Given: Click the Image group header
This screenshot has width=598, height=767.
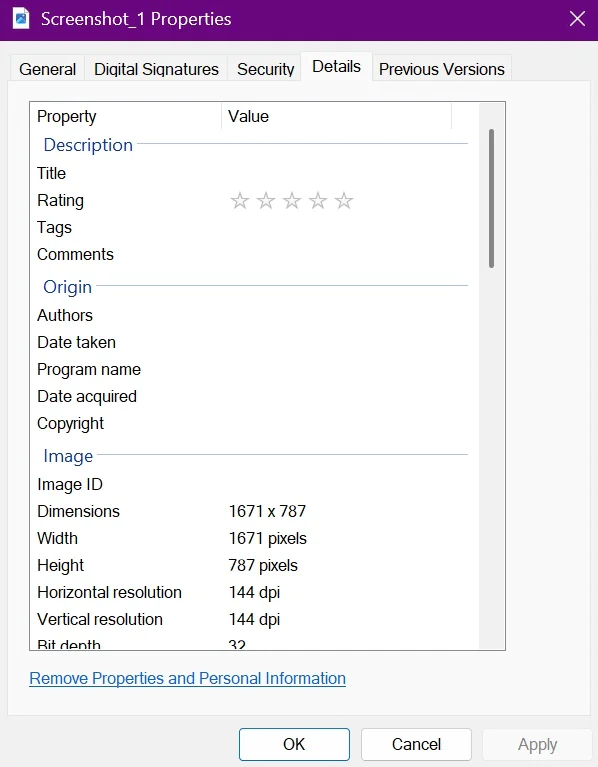Looking at the screenshot, I should (x=68, y=456).
